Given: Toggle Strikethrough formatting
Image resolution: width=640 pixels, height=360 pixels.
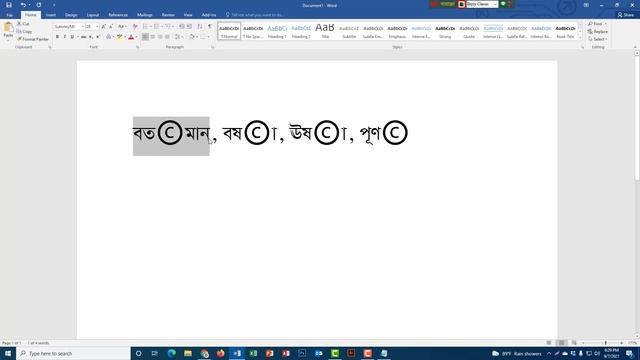Looking at the screenshot, I should (83, 37).
